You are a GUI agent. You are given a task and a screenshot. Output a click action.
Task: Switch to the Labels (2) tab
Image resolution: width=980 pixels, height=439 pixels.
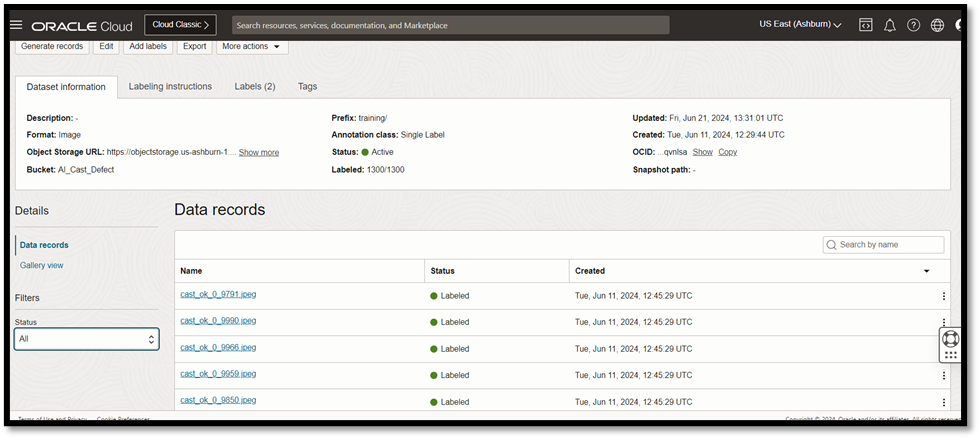(255, 87)
